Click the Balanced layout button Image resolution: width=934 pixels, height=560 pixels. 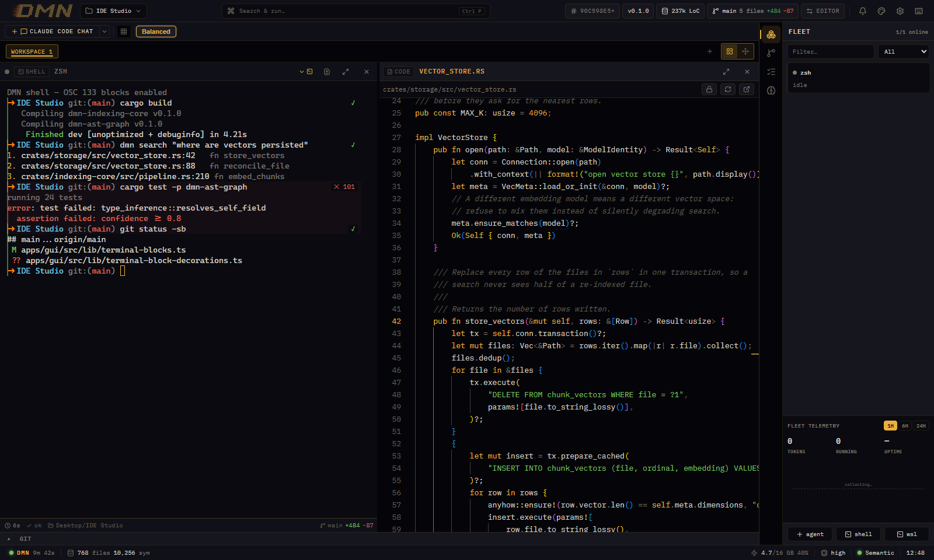tap(156, 32)
